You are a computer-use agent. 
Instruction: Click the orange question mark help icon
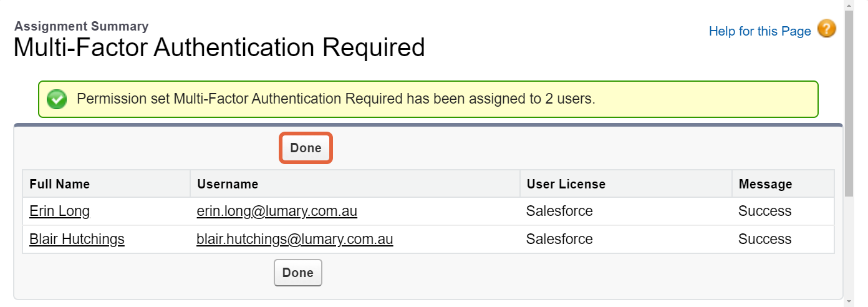click(826, 29)
